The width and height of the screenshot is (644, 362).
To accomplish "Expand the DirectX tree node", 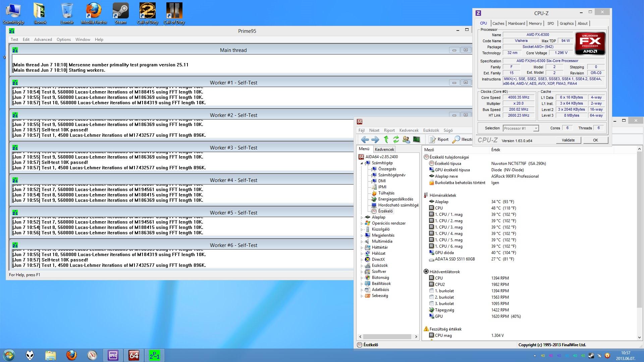I will click(x=362, y=260).
